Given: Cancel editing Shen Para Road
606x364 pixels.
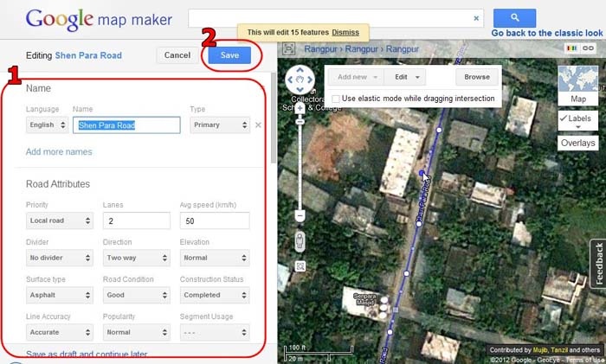Looking at the screenshot, I should coord(177,55).
